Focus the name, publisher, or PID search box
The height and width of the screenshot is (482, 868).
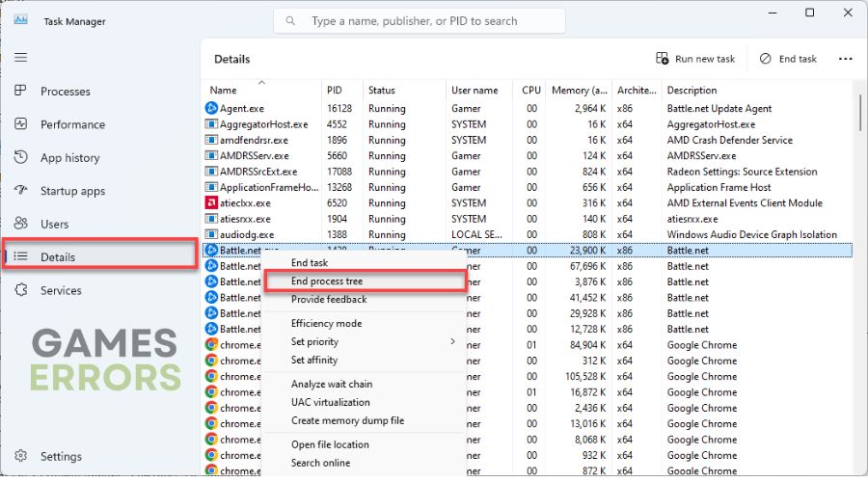[420, 21]
